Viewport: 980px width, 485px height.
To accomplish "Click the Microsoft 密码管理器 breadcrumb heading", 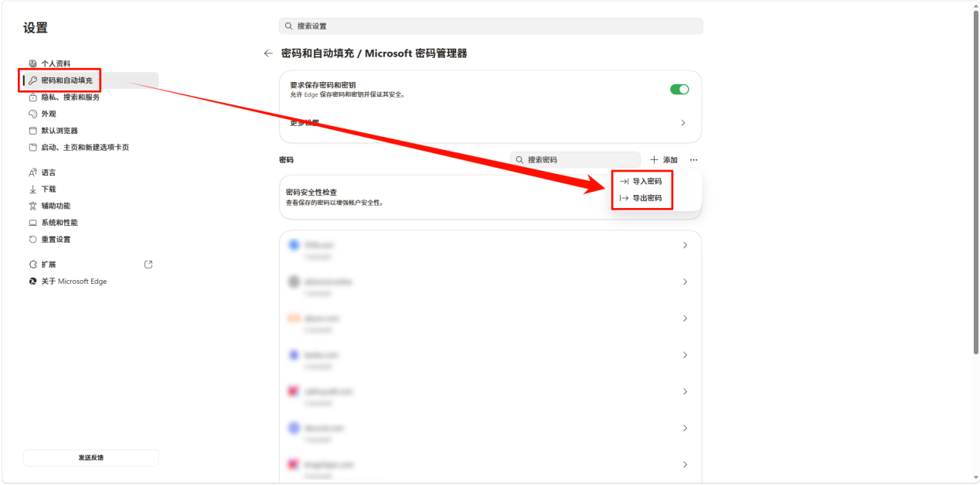I will click(x=416, y=53).
